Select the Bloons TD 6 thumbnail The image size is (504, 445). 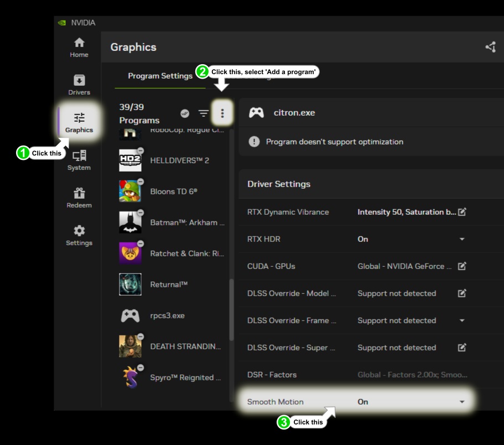coord(130,192)
